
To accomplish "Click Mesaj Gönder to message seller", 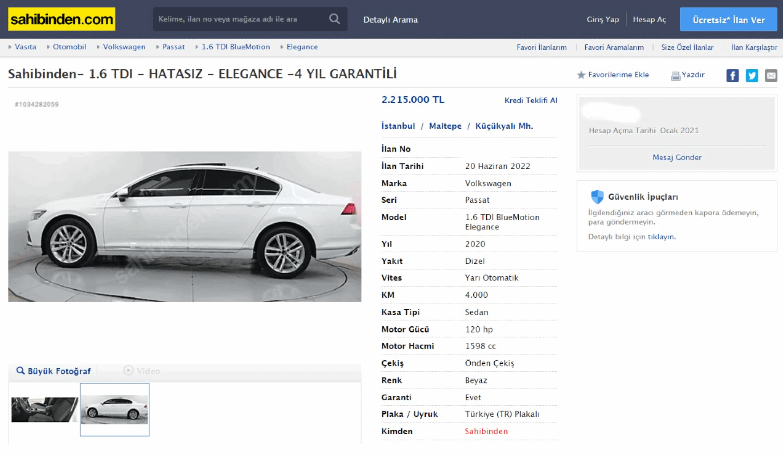I will [677, 157].
